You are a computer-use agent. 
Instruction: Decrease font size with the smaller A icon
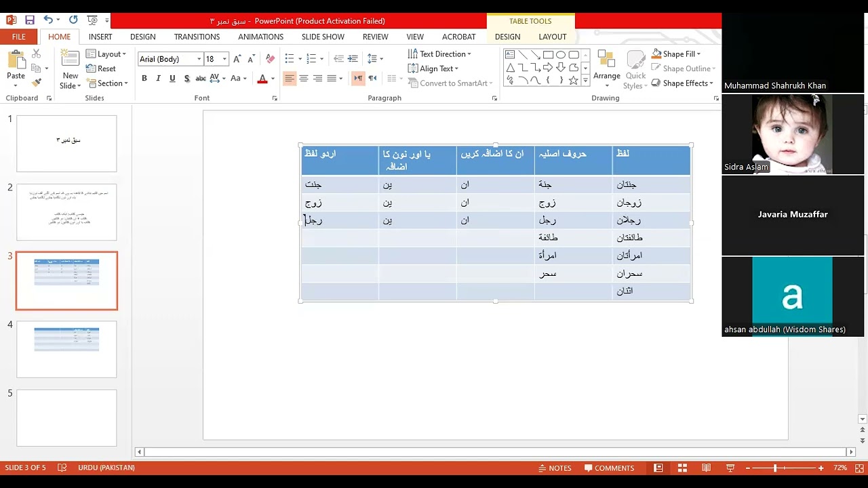click(252, 59)
